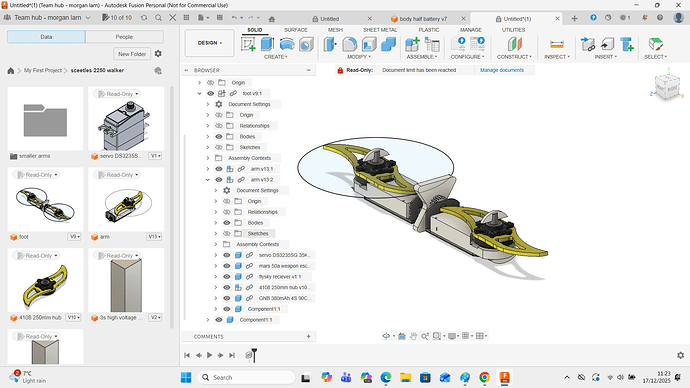
Task: Click the Look At camera icon
Action: [402, 336]
